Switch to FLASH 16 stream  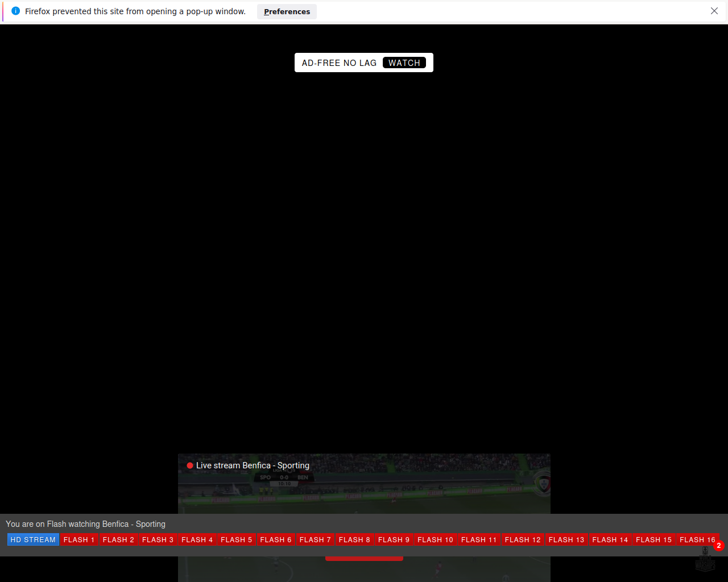pyautogui.click(x=697, y=539)
